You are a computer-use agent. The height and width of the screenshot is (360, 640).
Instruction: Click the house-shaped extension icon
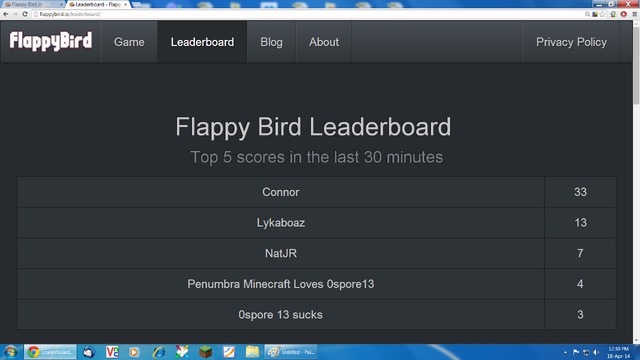pos(613,14)
